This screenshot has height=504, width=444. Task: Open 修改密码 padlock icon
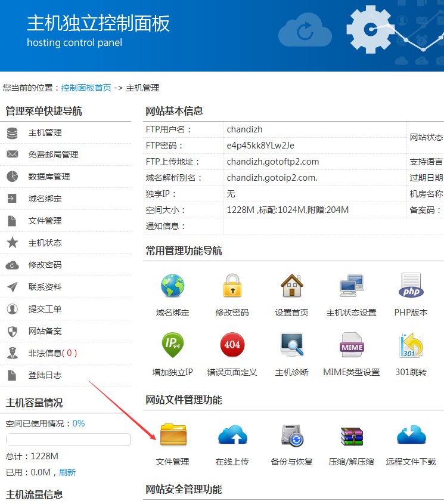point(232,286)
